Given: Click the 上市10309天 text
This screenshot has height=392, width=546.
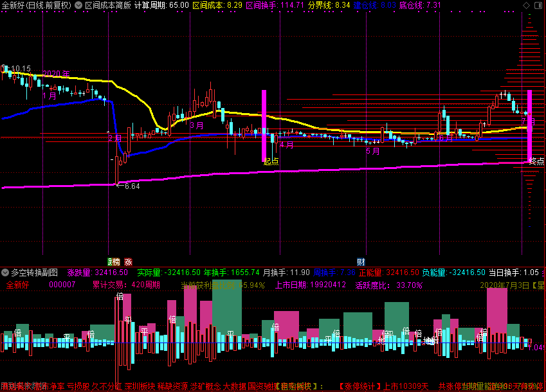Looking at the screenshot, I should click(x=406, y=386).
